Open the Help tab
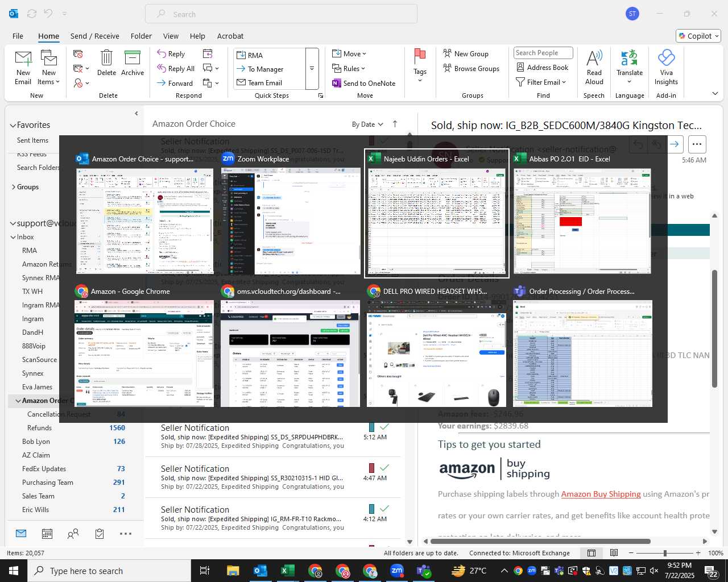728x582 pixels. pos(197,36)
